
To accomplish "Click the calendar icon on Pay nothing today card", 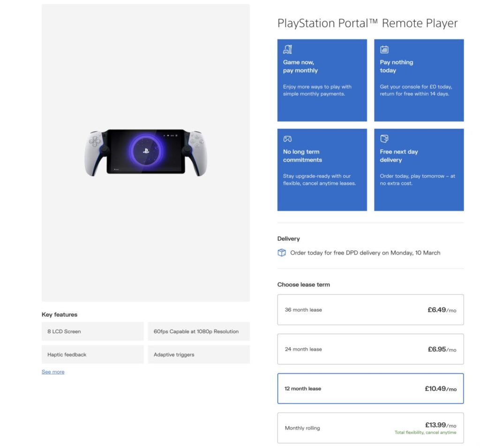I will coord(384,49).
